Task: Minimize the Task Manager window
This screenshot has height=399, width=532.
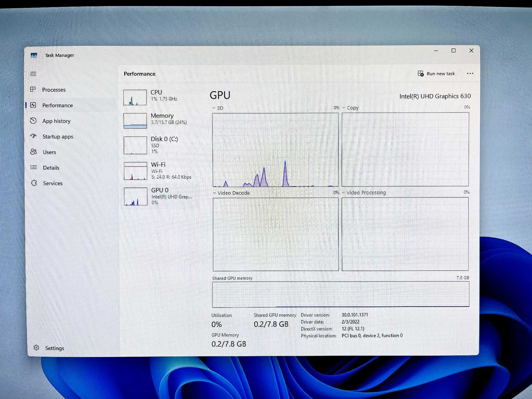Action: click(x=436, y=51)
